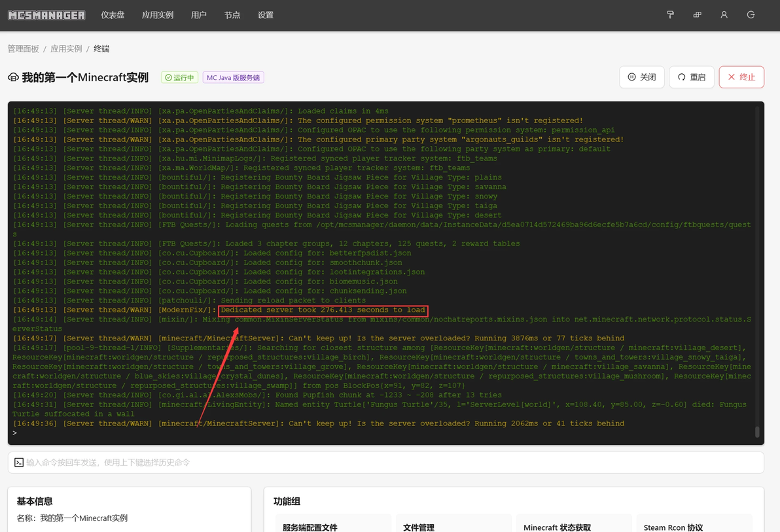Navigate to 管理面板 breadcrumb
The width and height of the screenshot is (780, 532).
(23, 49)
